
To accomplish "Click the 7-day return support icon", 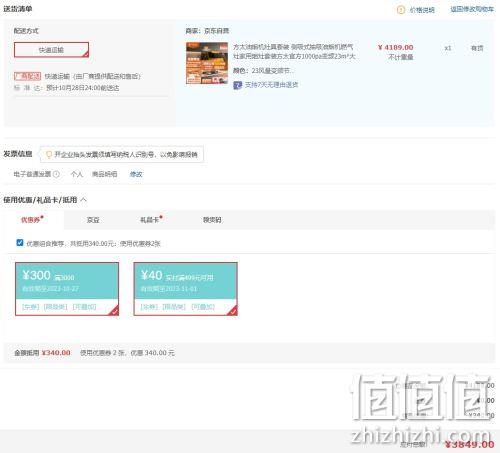I will (x=237, y=85).
